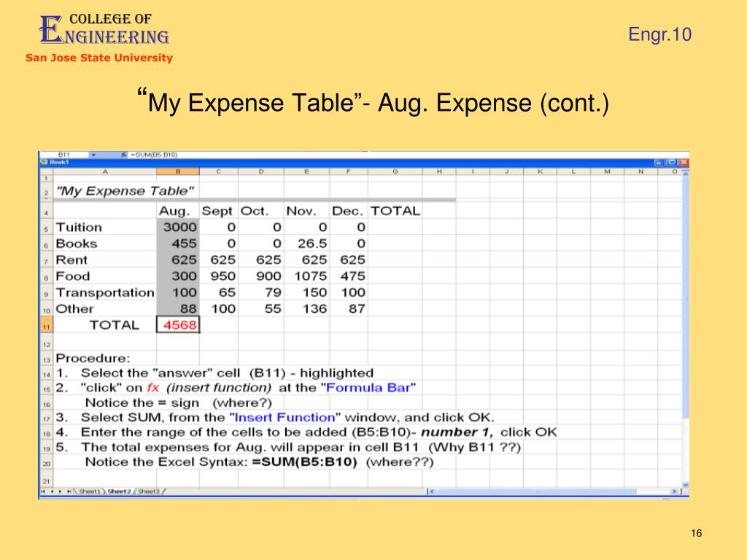Viewport: 747px width, 560px height.
Task: Click the first-sheet navigation arrow
Action: coord(43,491)
